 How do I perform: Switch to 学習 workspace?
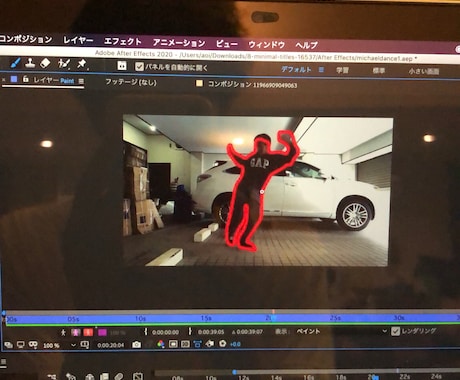pos(342,70)
